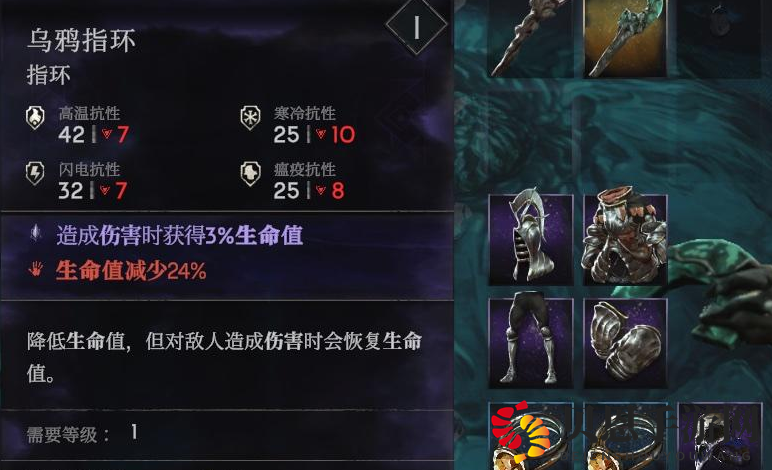Select the gold-highlighted green weapon slot

click(x=625, y=38)
